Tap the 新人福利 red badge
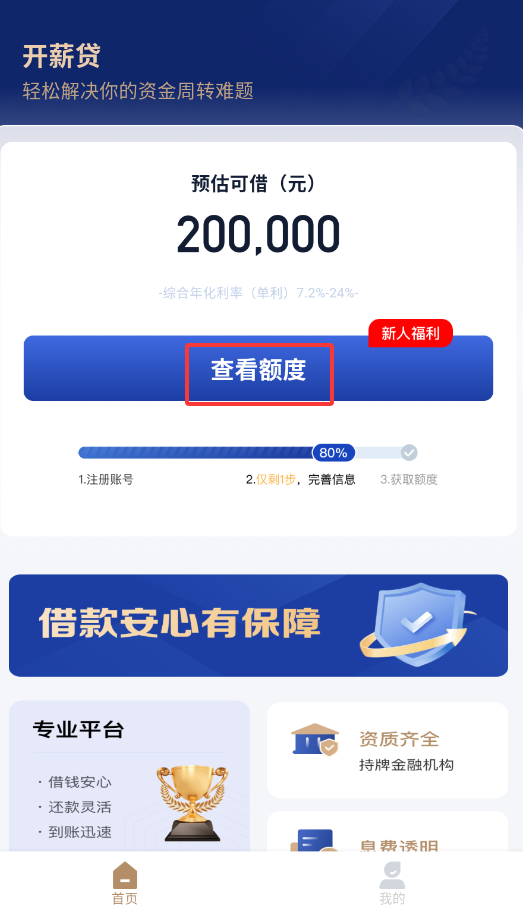Viewport: 523px width, 915px height. pyautogui.click(x=410, y=333)
